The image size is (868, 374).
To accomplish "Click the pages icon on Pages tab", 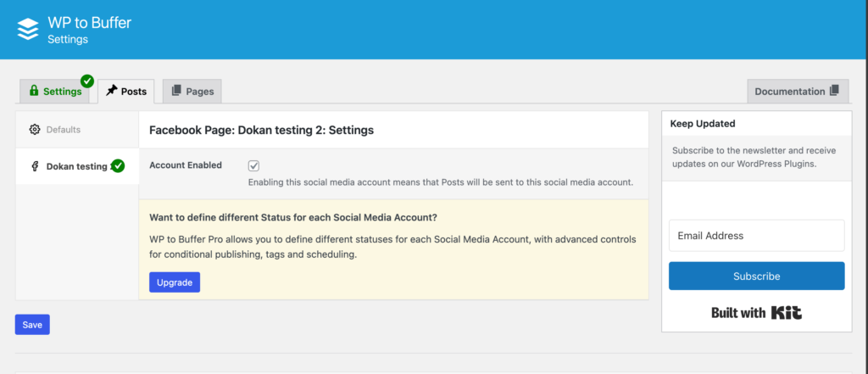I will pyautogui.click(x=176, y=90).
